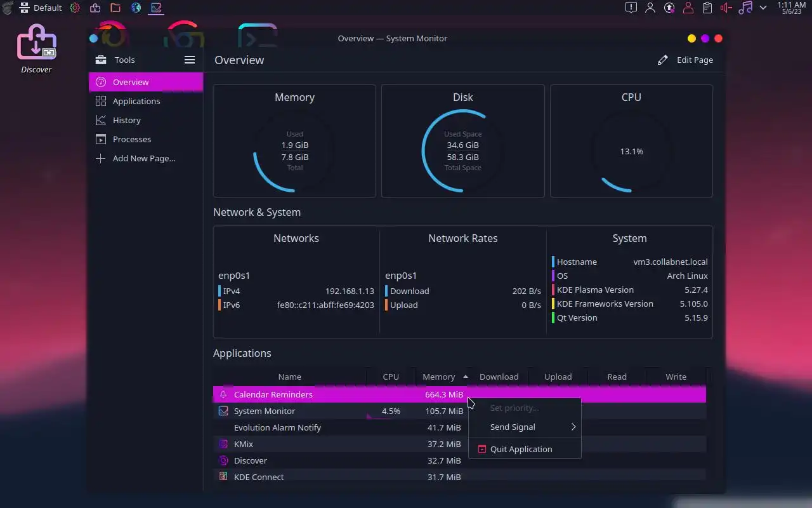This screenshot has width=812, height=508.
Task: Click the Processes window icon in sidebar
Action: click(100, 139)
